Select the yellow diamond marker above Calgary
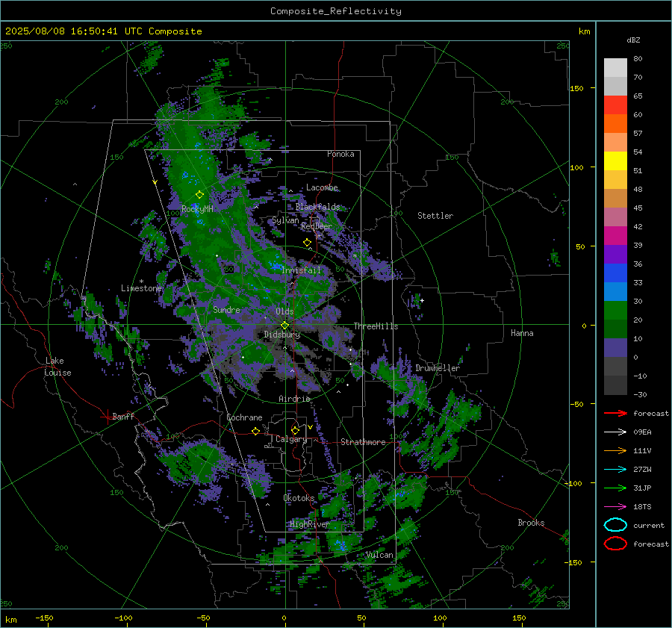The image size is (672, 628). click(295, 430)
